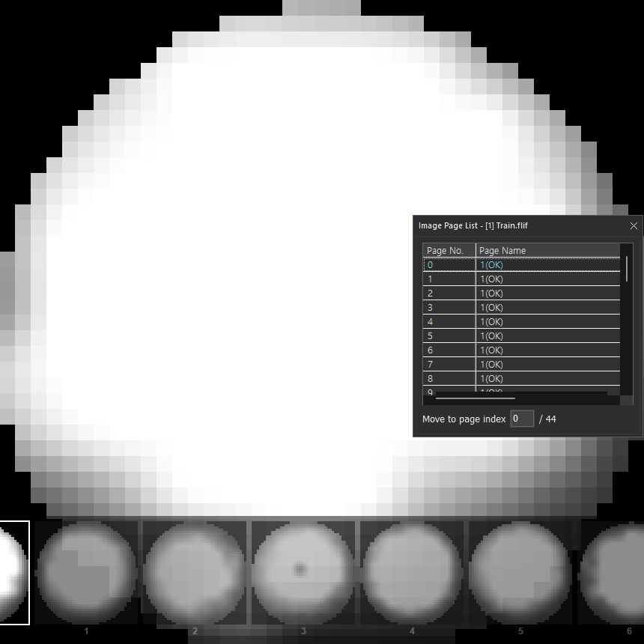Select the highlighted current thumbnail in filmstrip
The height and width of the screenshot is (644, 644).
point(15,573)
